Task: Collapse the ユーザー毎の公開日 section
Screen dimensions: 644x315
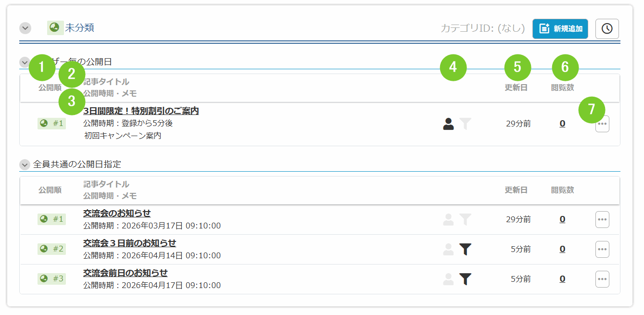Action: coord(25,62)
